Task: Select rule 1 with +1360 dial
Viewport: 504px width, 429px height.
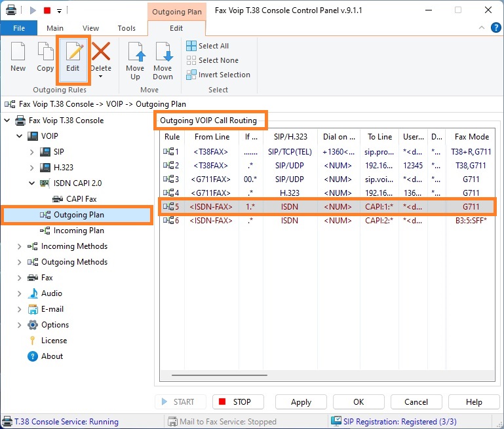Action: [327, 152]
